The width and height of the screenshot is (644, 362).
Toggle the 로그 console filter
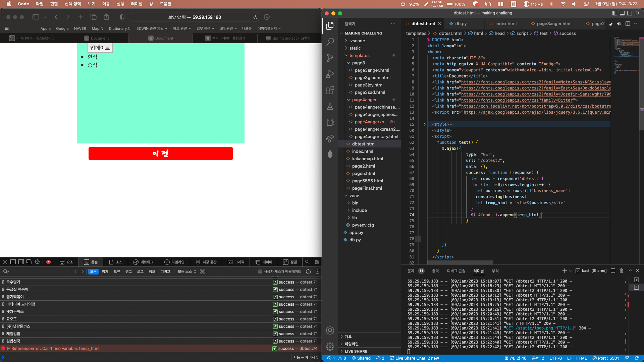tap(140, 271)
